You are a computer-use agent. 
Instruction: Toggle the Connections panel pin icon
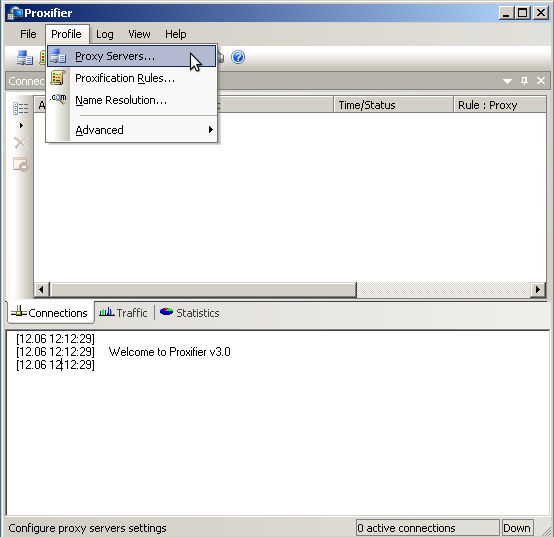coord(524,81)
